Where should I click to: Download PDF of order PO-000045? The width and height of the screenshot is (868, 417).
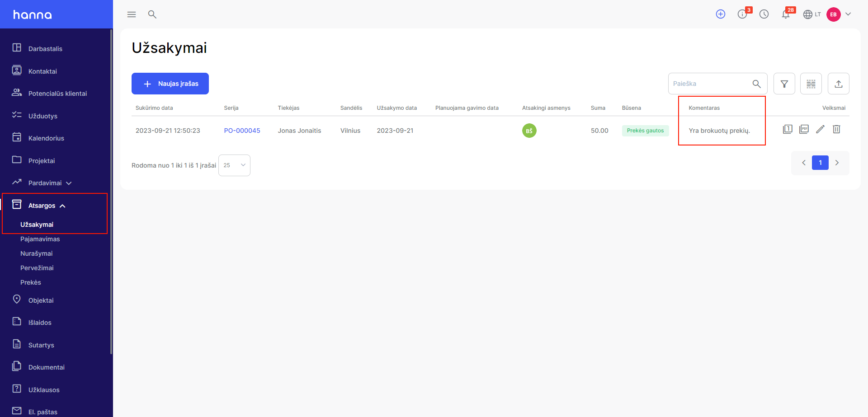804,129
